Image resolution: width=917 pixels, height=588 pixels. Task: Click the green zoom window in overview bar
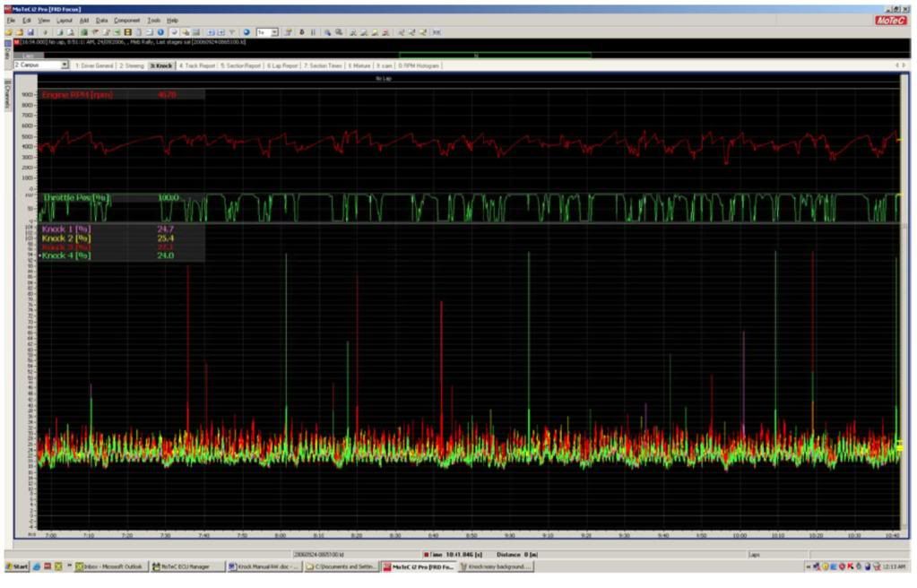pyautogui.click(x=495, y=55)
